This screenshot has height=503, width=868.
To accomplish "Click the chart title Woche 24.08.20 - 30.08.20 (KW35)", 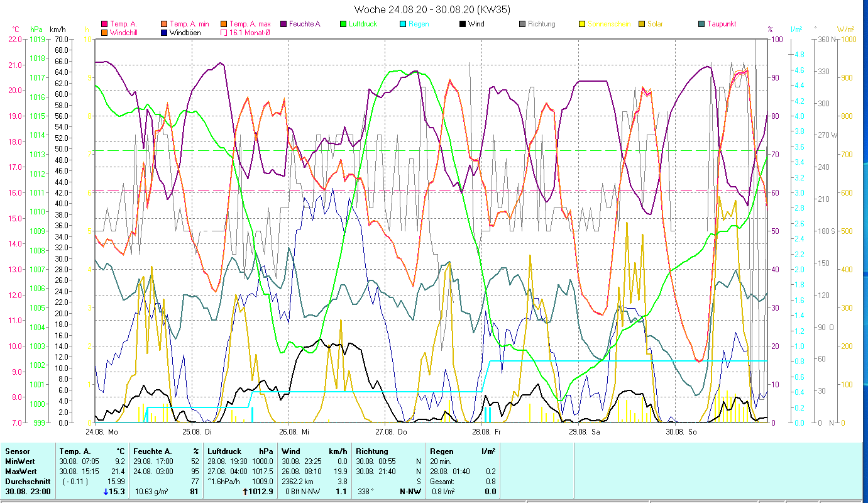I will (432, 9).
